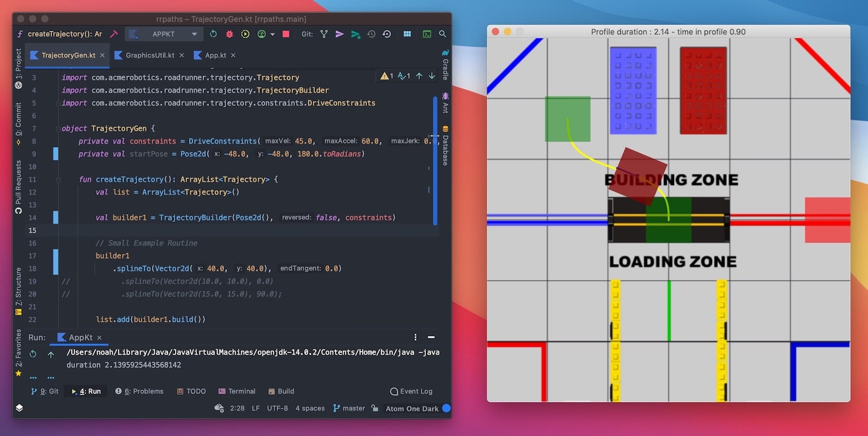
Task: Click the up arrow in Run panel
Action: pos(51,354)
